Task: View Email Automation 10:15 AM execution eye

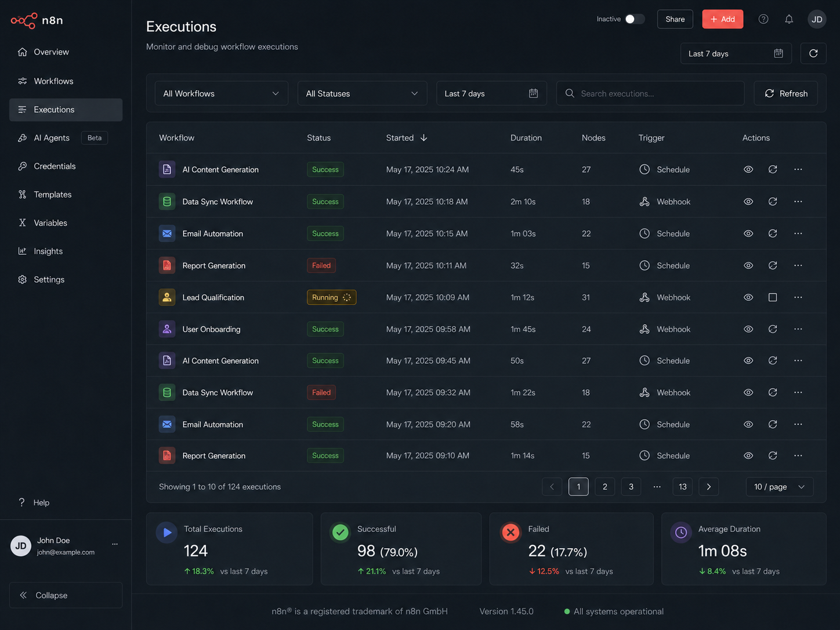Action: tap(748, 233)
